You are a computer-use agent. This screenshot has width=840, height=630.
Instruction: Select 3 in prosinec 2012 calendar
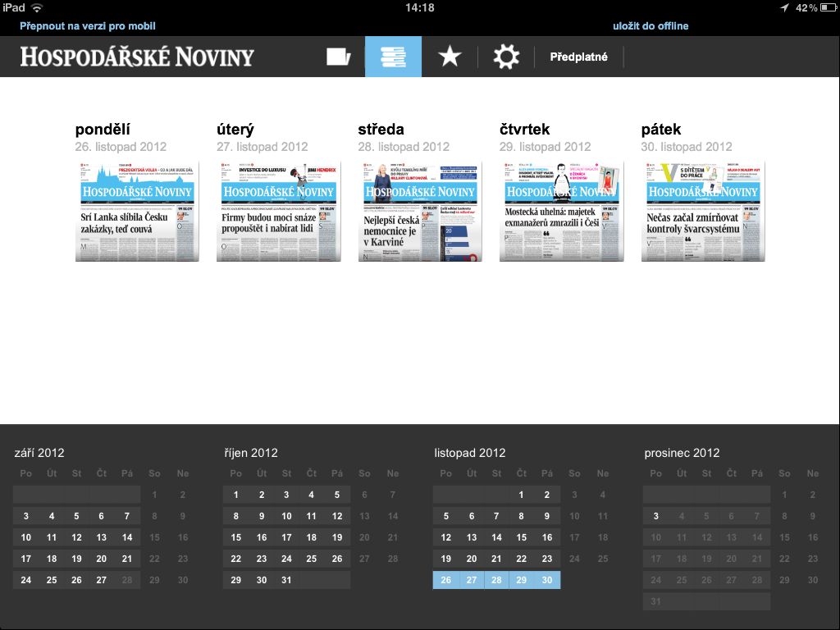(655, 517)
